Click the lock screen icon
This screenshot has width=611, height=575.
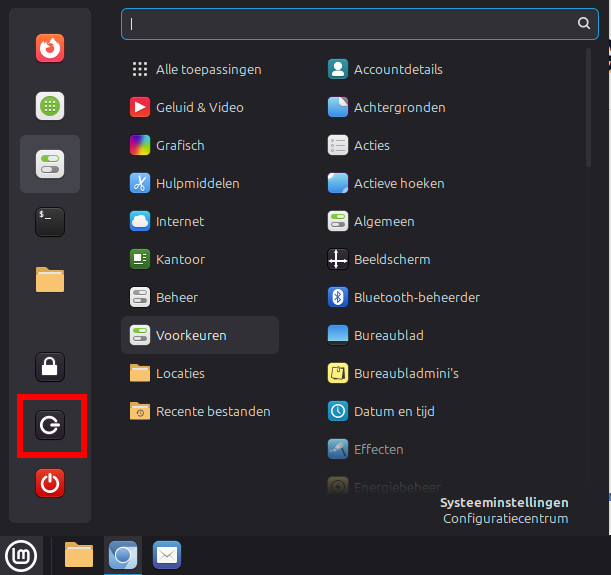[x=50, y=367]
